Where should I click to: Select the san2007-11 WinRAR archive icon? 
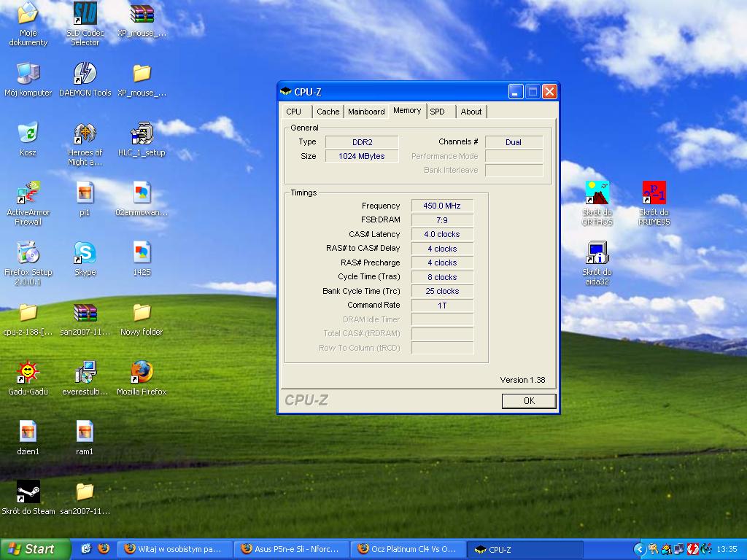tap(85, 319)
